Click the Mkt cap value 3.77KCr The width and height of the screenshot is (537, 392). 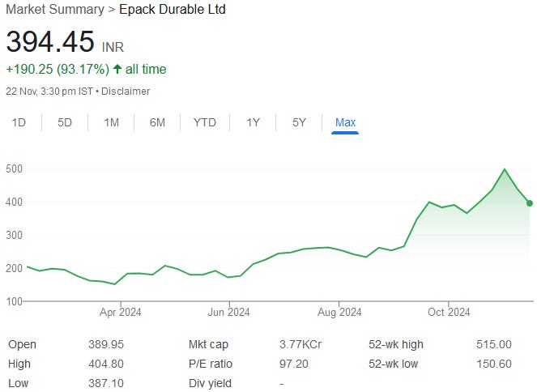300,344
